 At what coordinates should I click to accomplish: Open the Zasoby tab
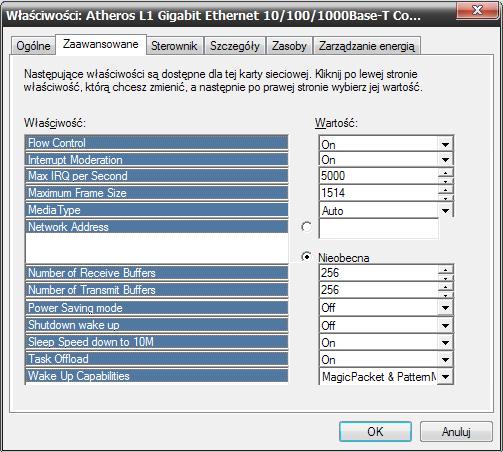289,46
